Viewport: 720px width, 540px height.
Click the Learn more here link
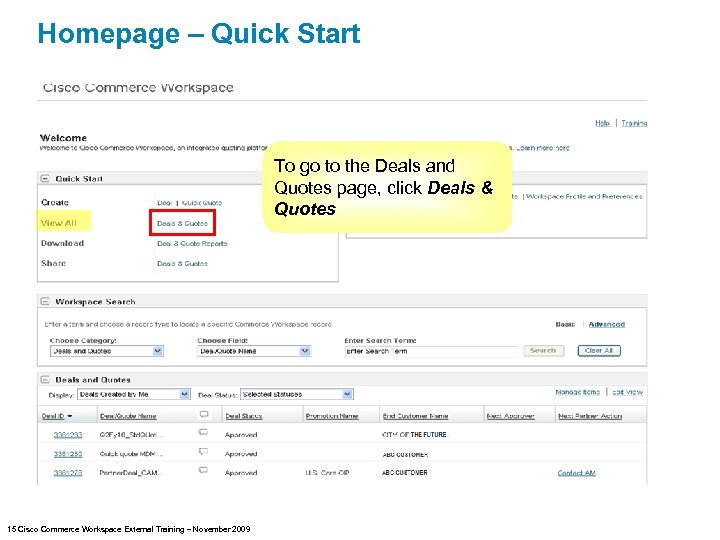click(543, 148)
